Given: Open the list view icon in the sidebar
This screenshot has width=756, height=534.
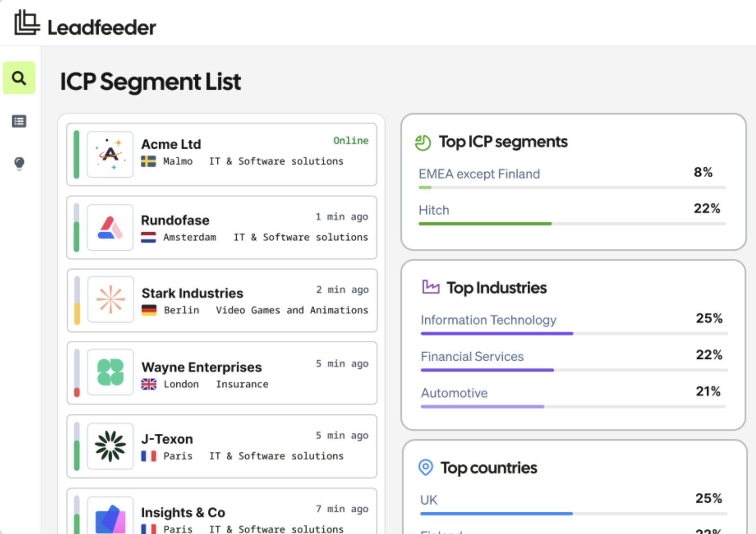Looking at the screenshot, I should 19,121.
